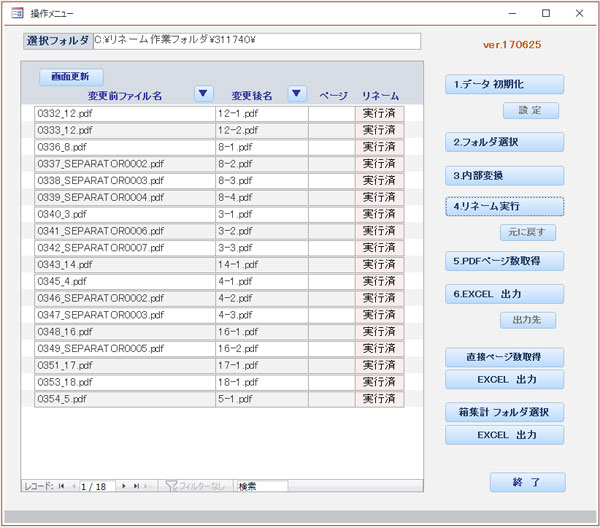Open dropdown next to 変更後名 header
Screen dimensions: 600x528
pyautogui.click(x=297, y=94)
